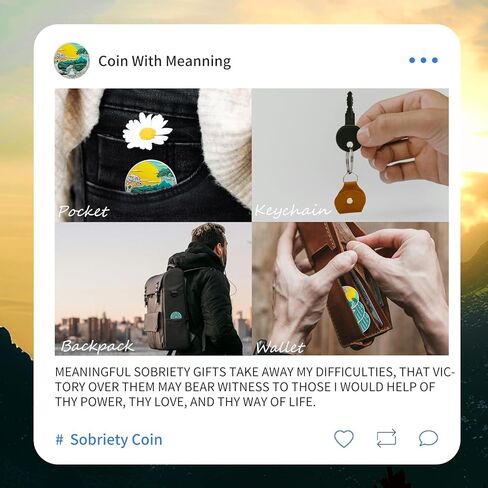Click the hash symbol before Sobriety Coin
Viewport: 488px width, 488px height.
tap(59, 440)
